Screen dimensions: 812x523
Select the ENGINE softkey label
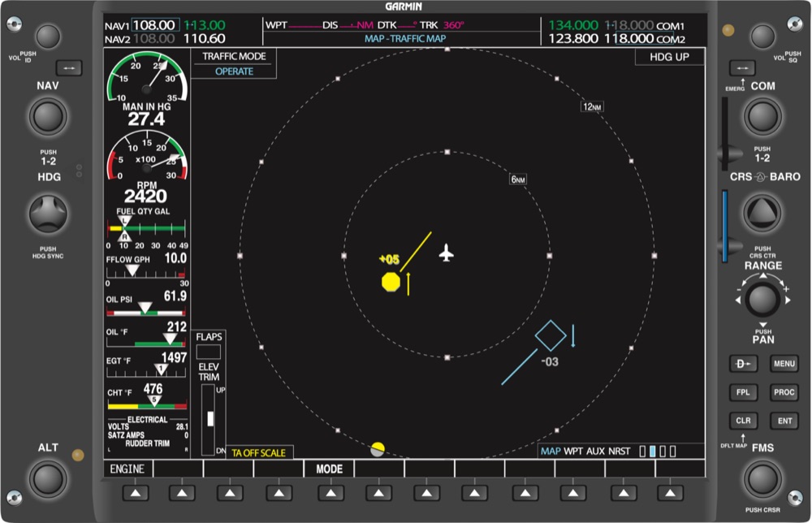tap(127, 469)
